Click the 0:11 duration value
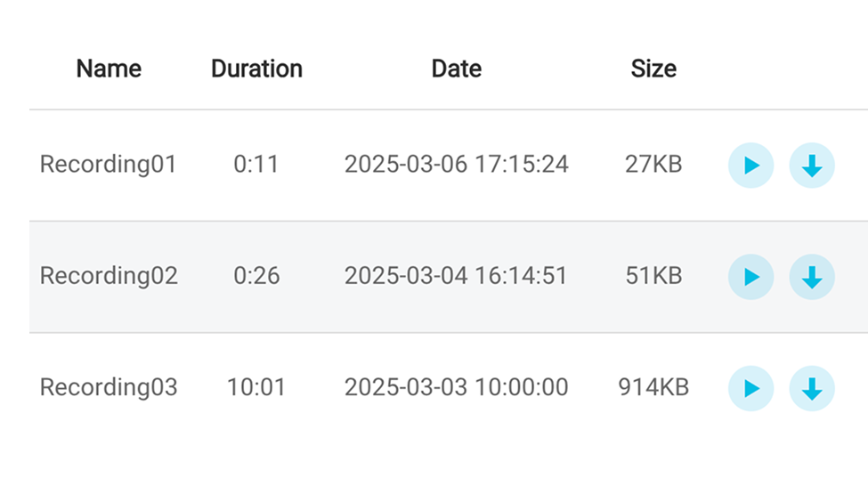 (x=256, y=165)
